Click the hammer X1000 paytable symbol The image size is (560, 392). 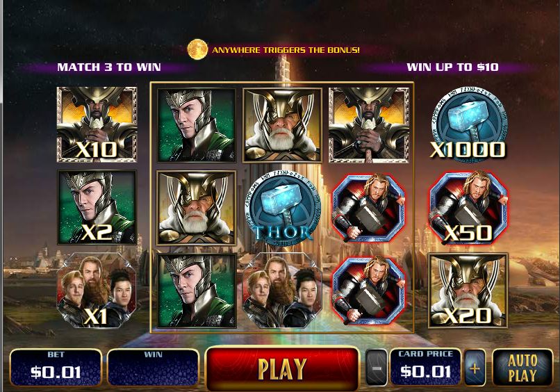coord(468,123)
